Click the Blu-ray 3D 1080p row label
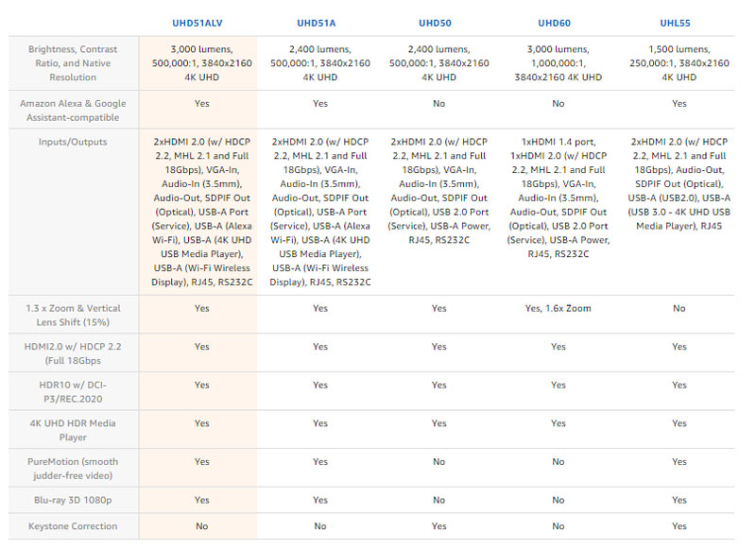The height and width of the screenshot is (549, 756). point(73,500)
